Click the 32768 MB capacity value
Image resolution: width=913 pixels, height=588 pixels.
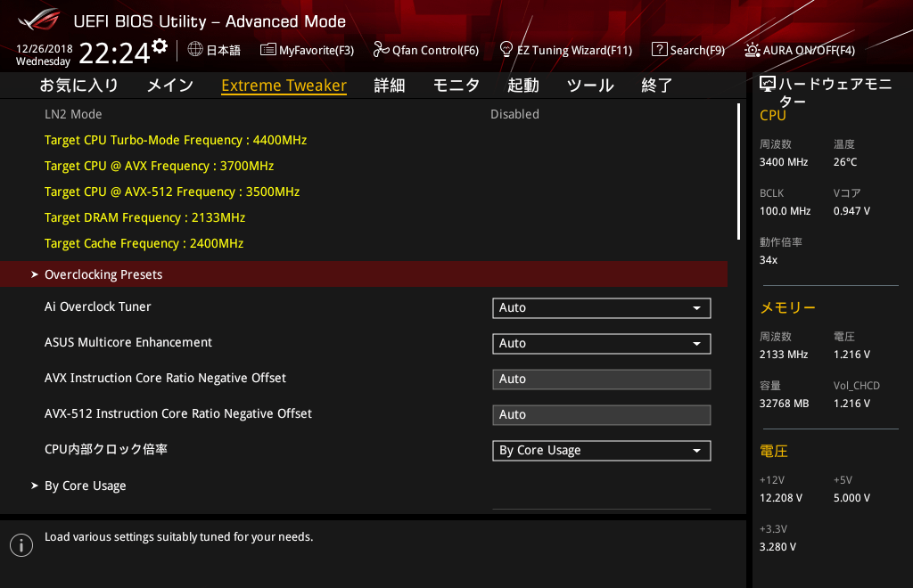click(x=785, y=404)
